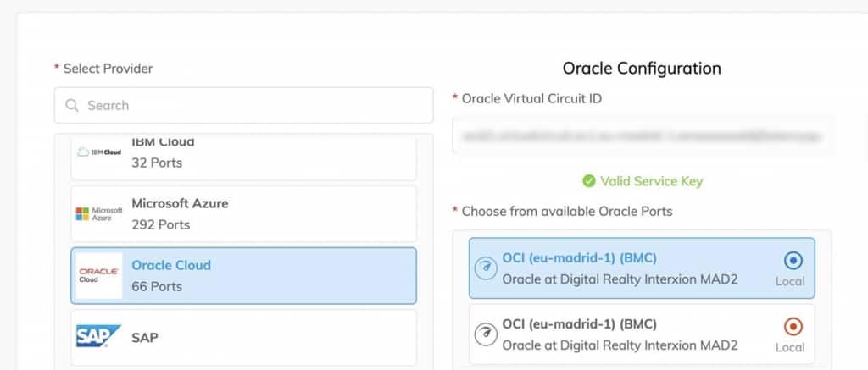
Task: Select the red radio button for second OCI port
Action: (x=793, y=326)
